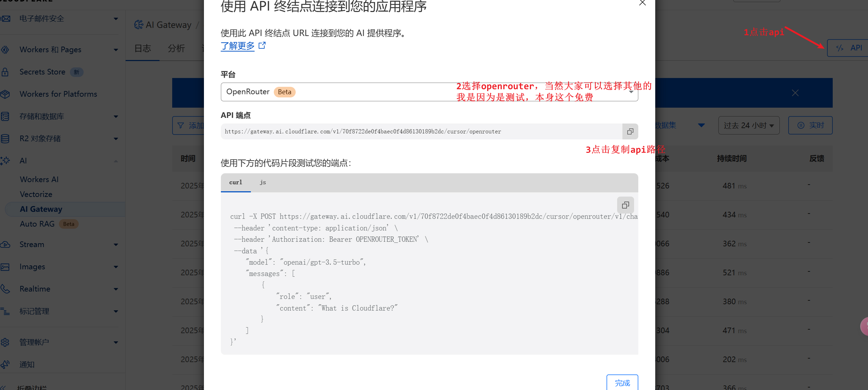Click the Stream cloud icon
Screen dimensions: 868x390
click(x=5, y=245)
